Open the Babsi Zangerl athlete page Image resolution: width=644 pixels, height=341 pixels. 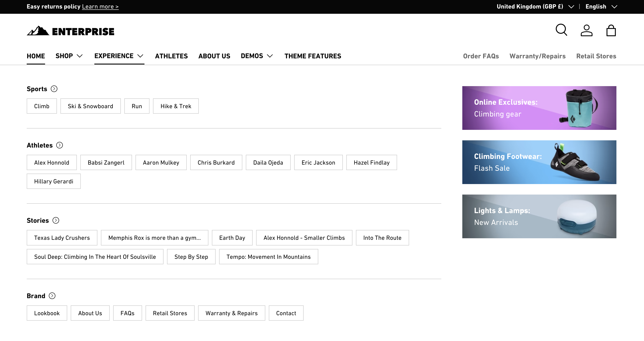(106, 162)
